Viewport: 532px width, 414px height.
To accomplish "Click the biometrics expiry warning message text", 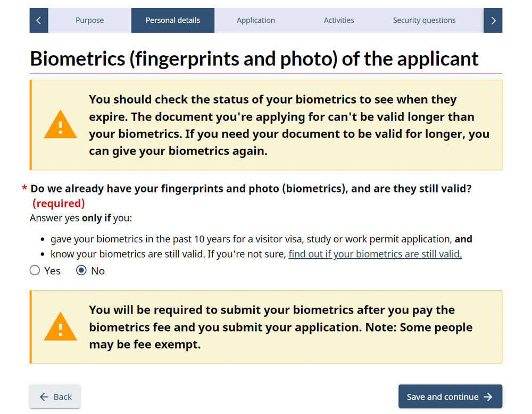I will tap(289, 125).
